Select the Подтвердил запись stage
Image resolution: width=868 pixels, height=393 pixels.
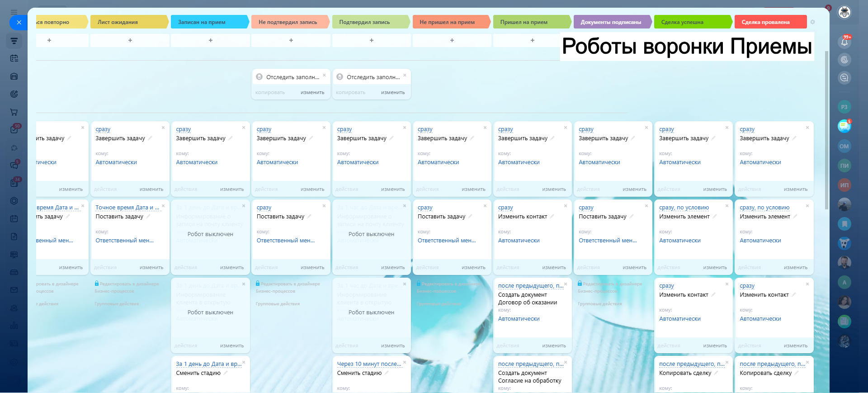[371, 22]
